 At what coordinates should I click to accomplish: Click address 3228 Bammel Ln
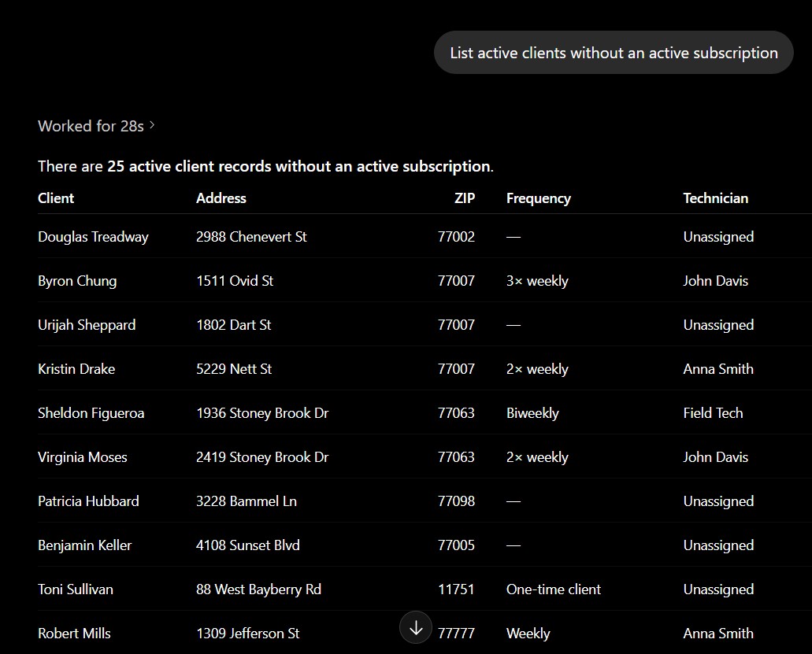247,501
